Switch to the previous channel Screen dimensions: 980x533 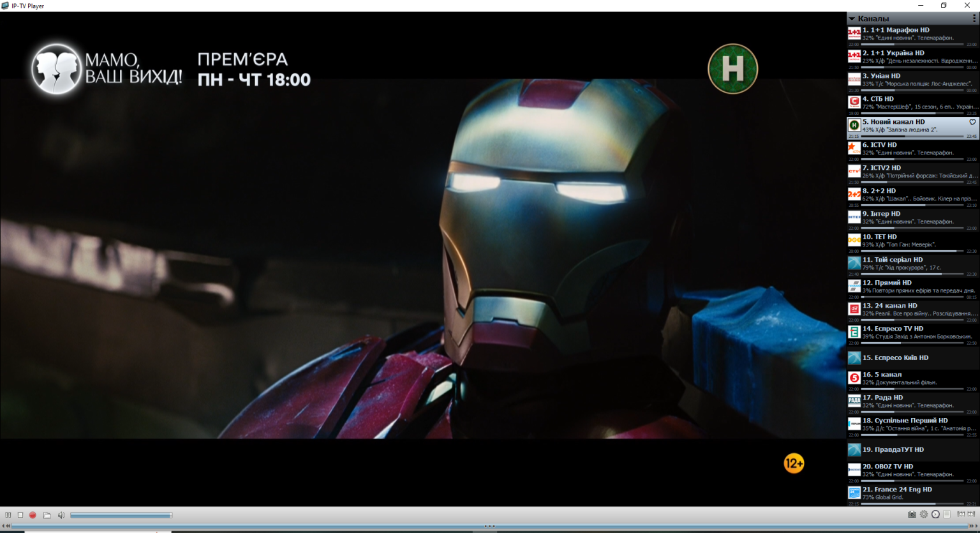[961, 514]
